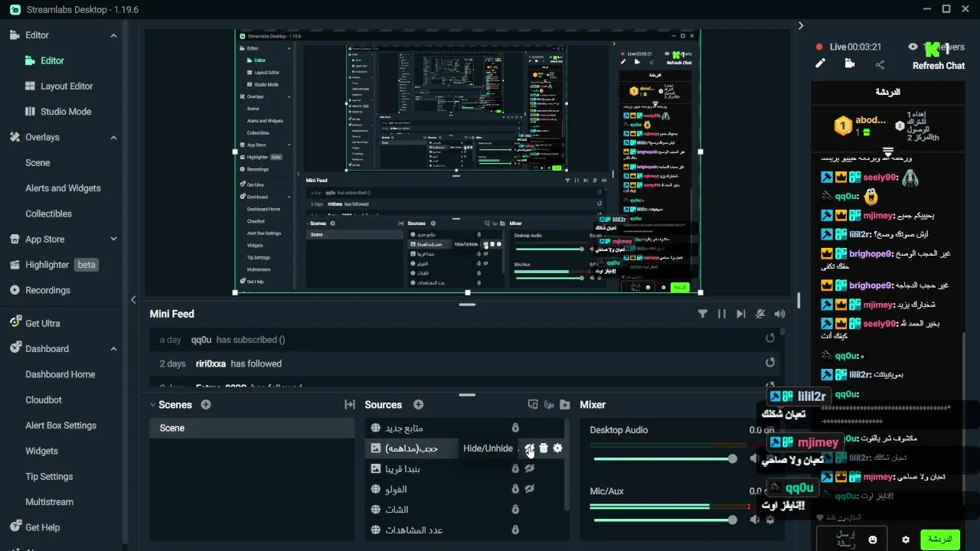980x551 pixels.
Task: Toggle lock on الشات source
Action: click(515, 509)
